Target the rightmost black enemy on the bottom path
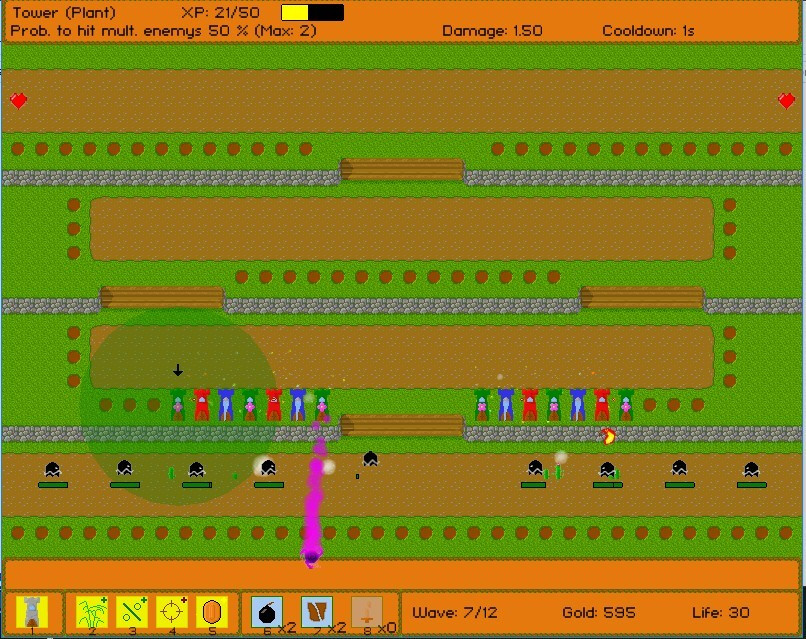This screenshot has height=639, width=806. pos(752,469)
